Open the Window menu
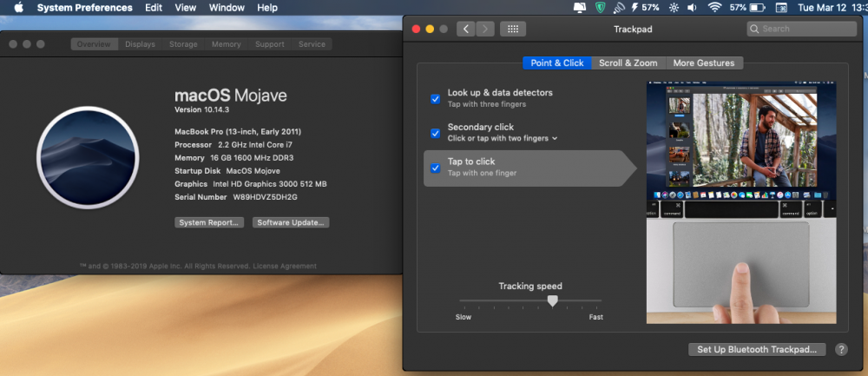This screenshot has width=868, height=376. 227,8
